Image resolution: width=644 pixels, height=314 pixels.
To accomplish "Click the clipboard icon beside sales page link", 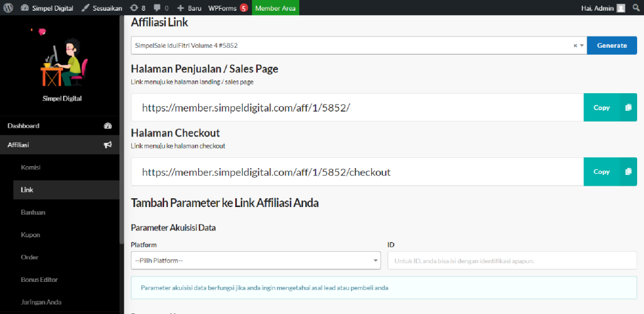I will click(628, 108).
